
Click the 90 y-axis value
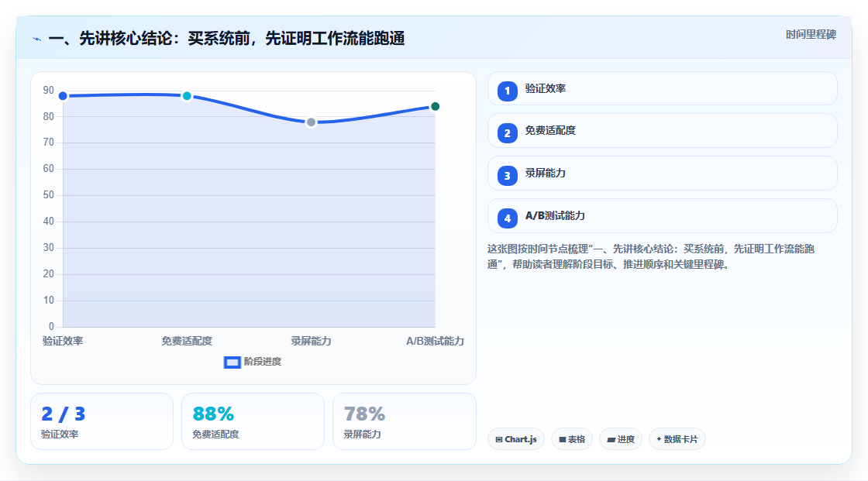pyautogui.click(x=49, y=90)
